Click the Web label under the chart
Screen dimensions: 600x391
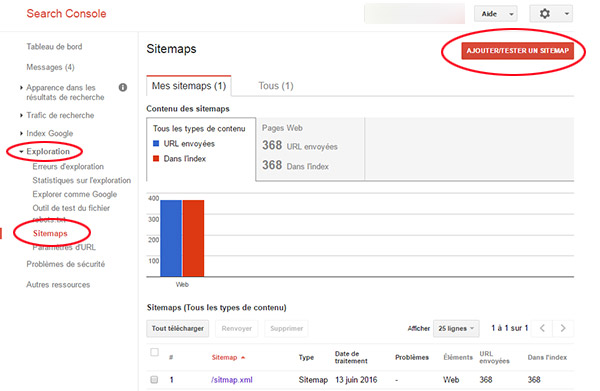(182, 285)
